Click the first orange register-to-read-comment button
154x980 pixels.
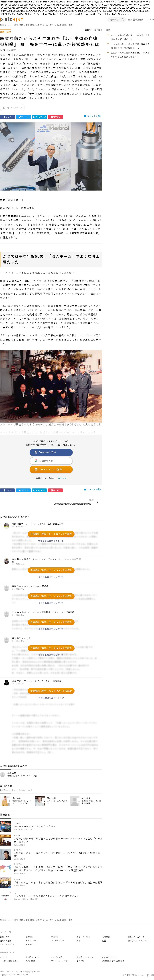51,534
